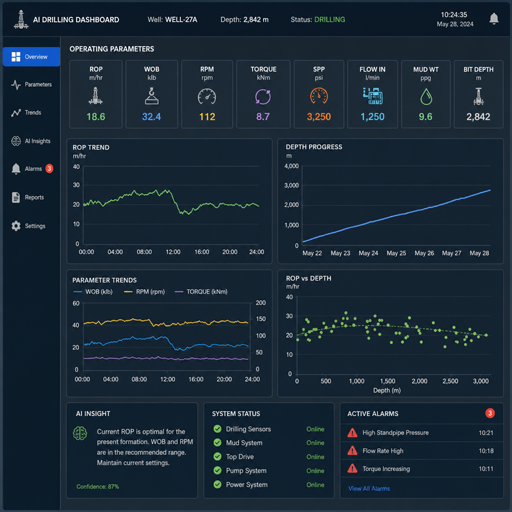Click the RPM value 112
Image resolution: width=512 pixels, height=512 pixels.
click(207, 117)
